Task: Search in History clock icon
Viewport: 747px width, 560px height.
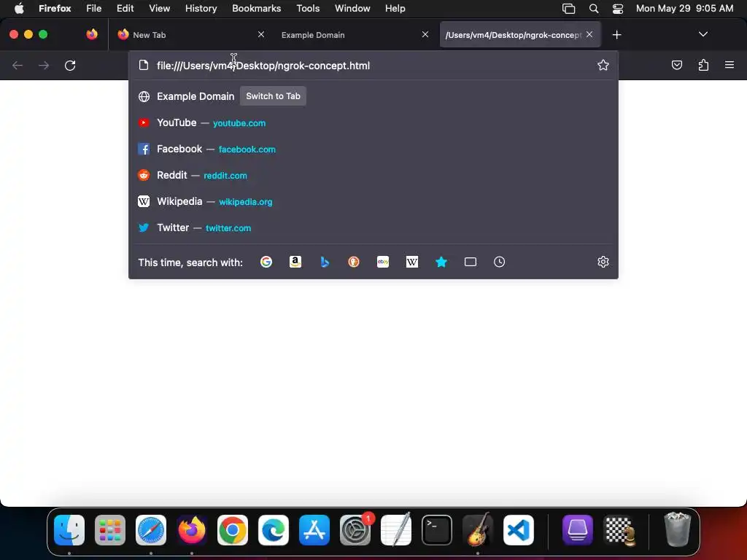Action: coord(499,262)
